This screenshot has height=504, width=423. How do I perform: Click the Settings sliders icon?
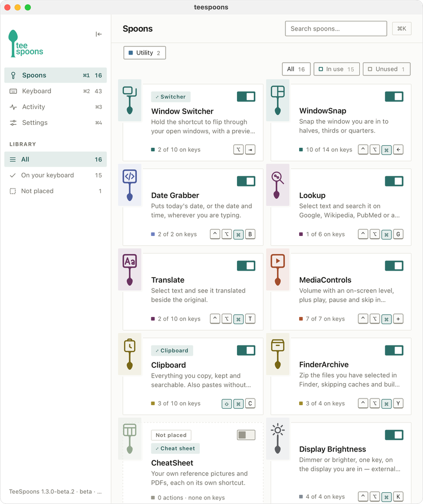pyautogui.click(x=13, y=122)
